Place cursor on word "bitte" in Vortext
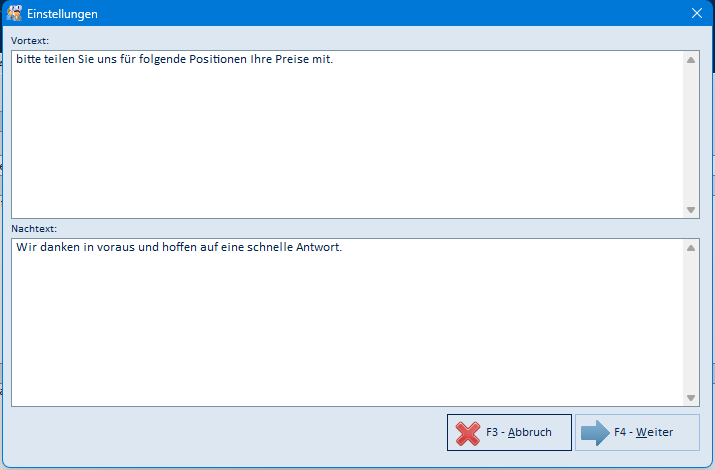Image resolution: width=715 pixels, height=470 pixels. 28,59
